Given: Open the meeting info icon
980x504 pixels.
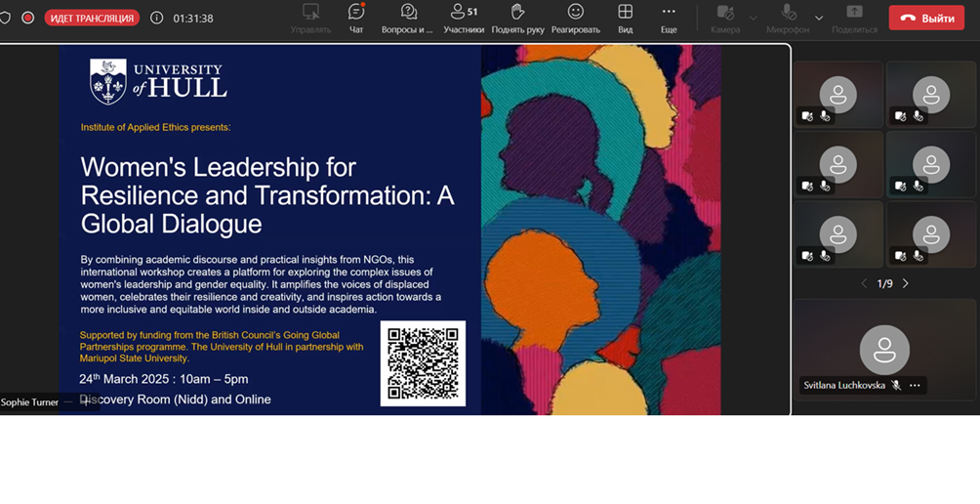Looking at the screenshot, I should (157, 19).
